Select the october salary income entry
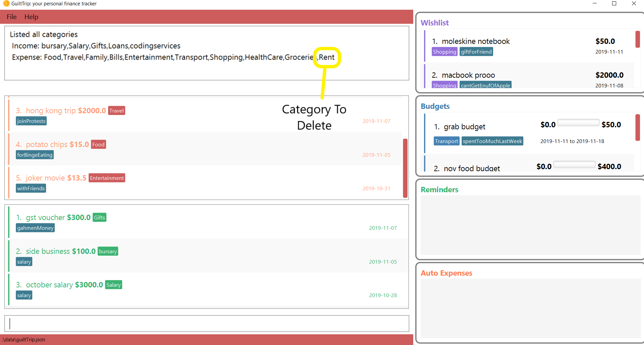The image size is (644, 345). [208, 289]
